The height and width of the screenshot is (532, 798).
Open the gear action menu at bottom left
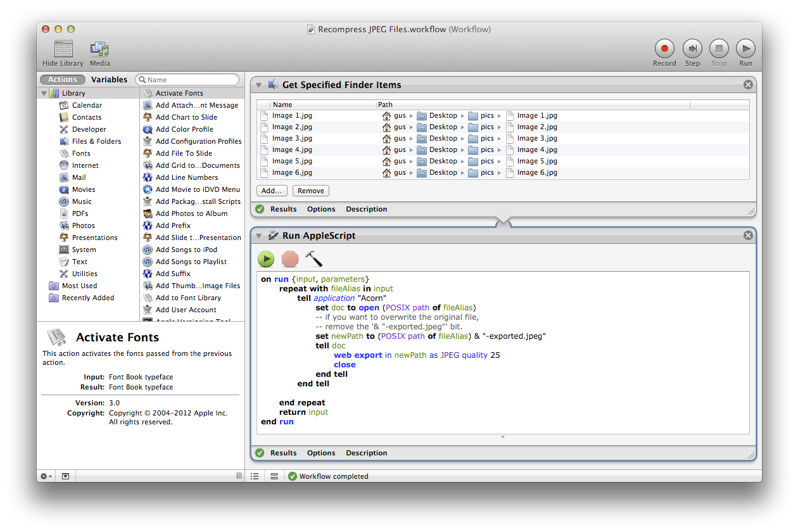coord(46,476)
